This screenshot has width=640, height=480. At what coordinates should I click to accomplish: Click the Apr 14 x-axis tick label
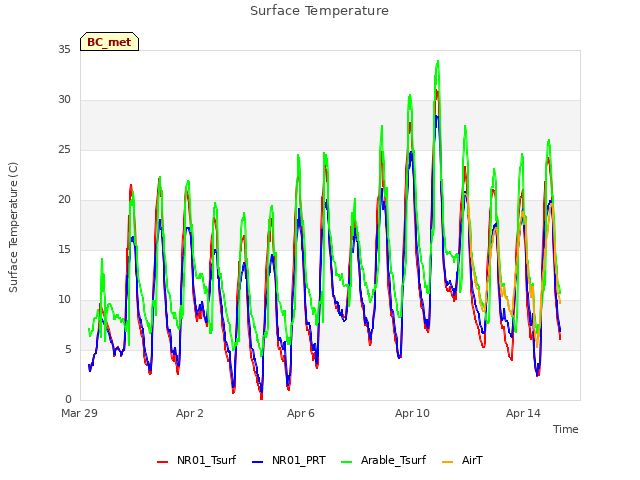(523, 413)
